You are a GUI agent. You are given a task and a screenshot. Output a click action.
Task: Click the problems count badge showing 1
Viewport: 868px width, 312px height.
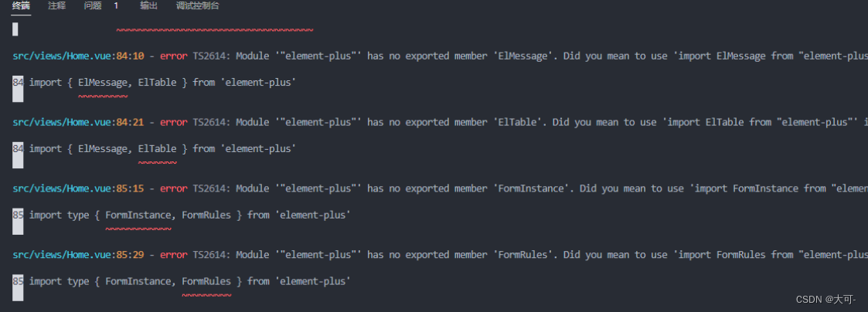[116, 6]
